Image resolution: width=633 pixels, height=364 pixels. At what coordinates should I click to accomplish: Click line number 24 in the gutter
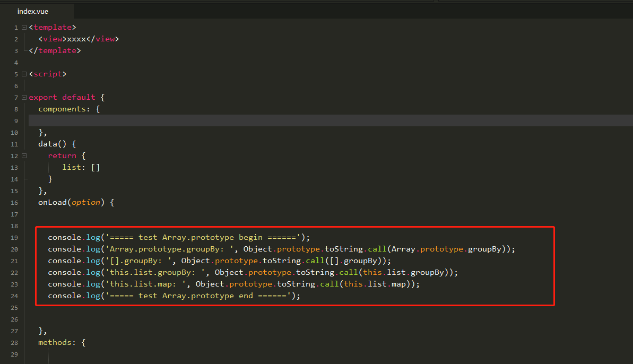coord(14,296)
